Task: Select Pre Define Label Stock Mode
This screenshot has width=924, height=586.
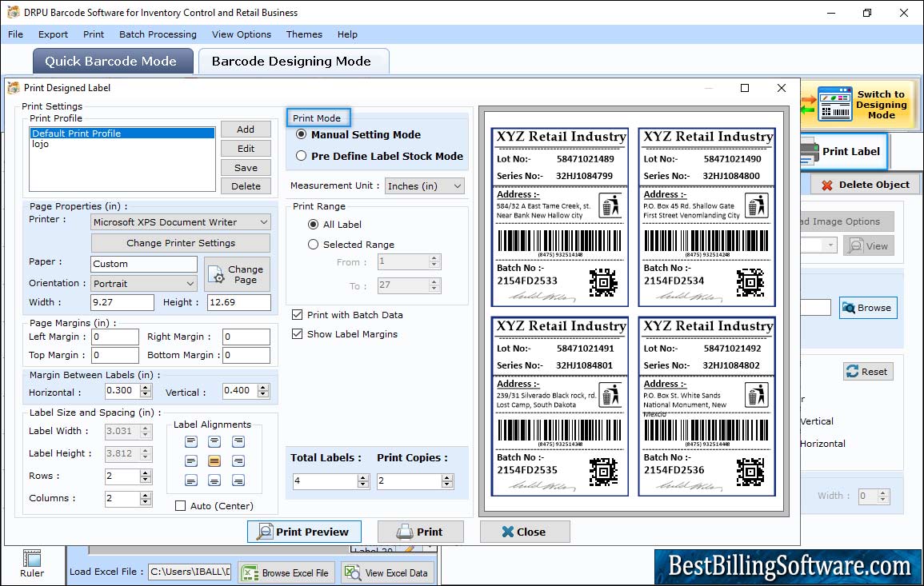Action: click(x=301, y=156)
